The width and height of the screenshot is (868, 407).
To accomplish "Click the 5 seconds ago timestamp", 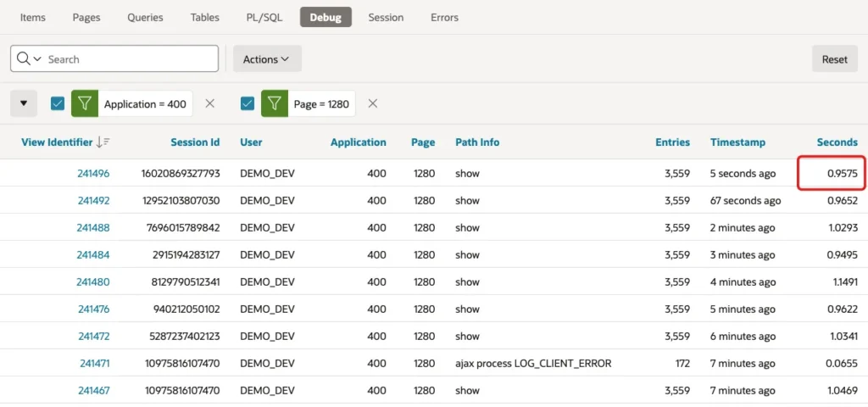I will [x=743, y=173].
